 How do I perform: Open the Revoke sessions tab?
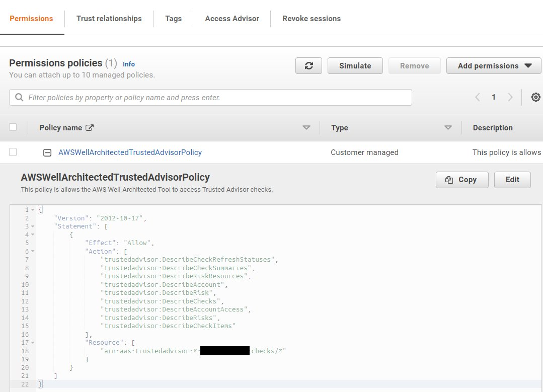click(312, 19)
